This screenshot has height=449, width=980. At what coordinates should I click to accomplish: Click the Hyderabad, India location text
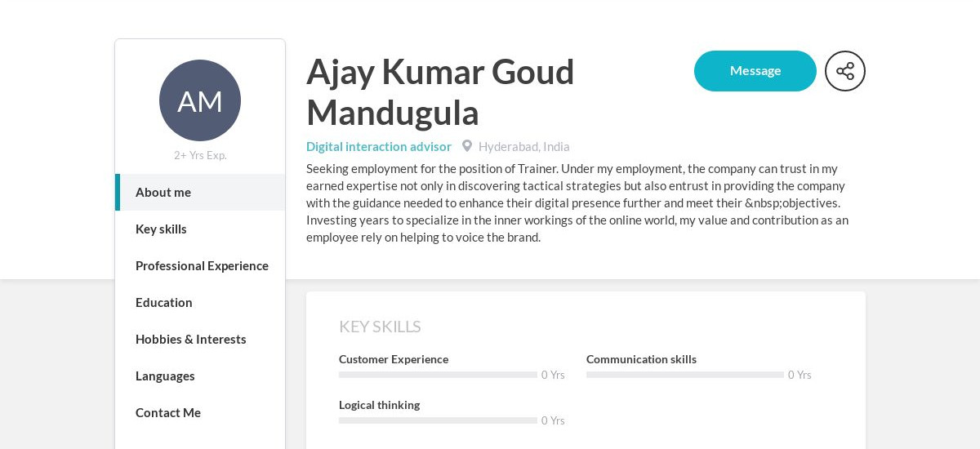[x=524, y=146]
